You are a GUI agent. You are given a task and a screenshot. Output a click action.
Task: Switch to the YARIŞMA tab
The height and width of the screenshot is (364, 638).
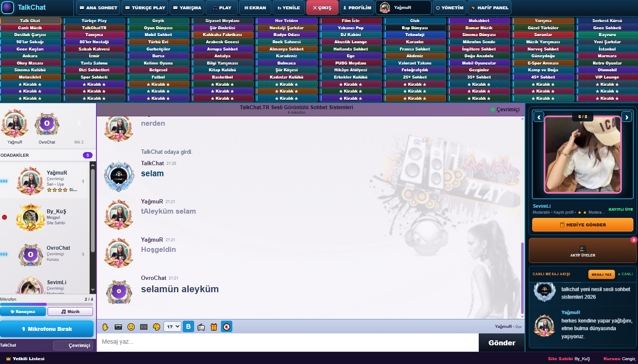tap(187, 8)
